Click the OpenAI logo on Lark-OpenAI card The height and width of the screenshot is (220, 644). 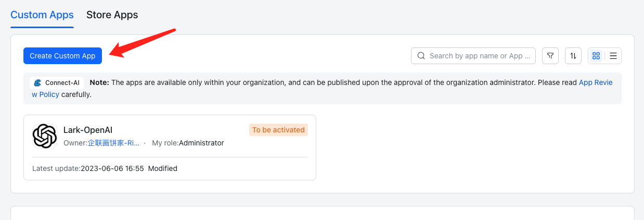45,136
